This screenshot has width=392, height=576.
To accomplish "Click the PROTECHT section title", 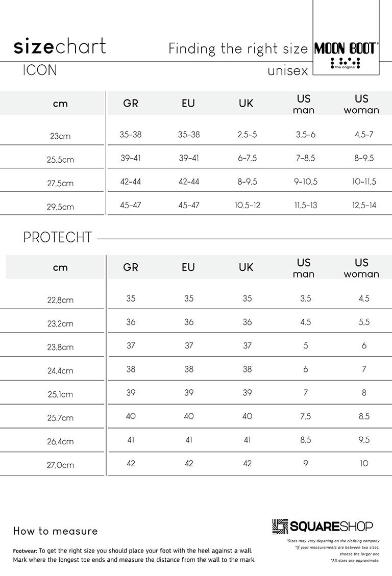I will click(57, 237).
